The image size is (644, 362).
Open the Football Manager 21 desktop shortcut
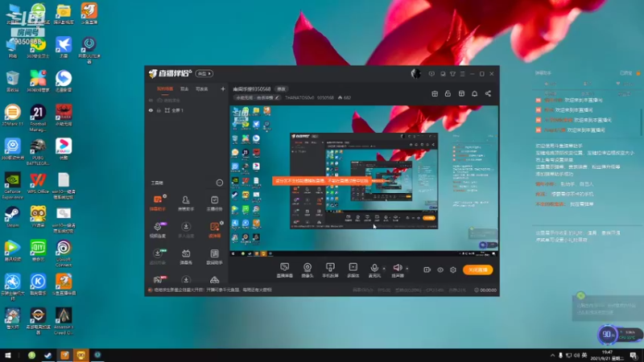tap(38, 117)
